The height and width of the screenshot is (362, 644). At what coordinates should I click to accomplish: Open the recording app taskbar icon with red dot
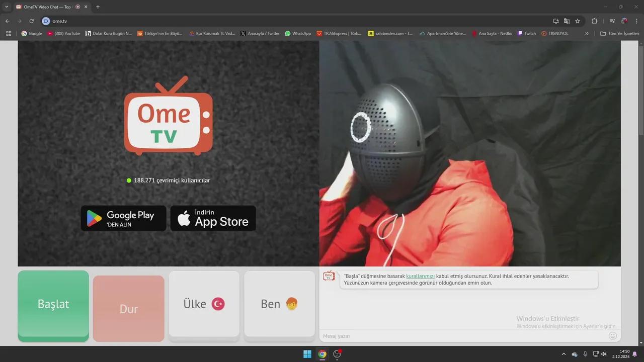(338, 354)
